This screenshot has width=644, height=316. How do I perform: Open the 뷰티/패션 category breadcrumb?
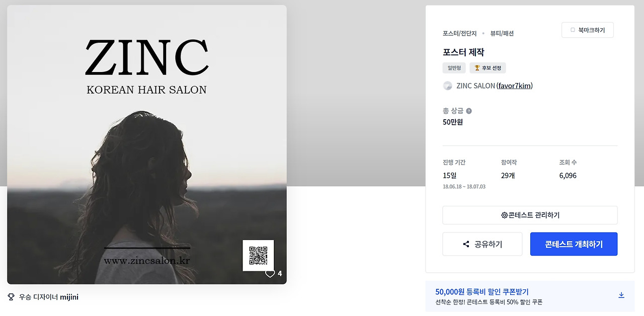(x=502, y=33)
